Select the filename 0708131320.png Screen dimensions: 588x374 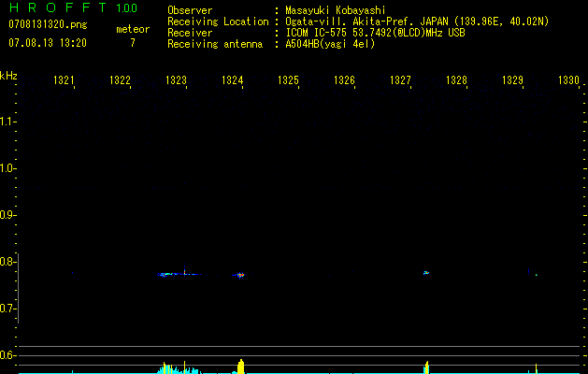[48, 24]
